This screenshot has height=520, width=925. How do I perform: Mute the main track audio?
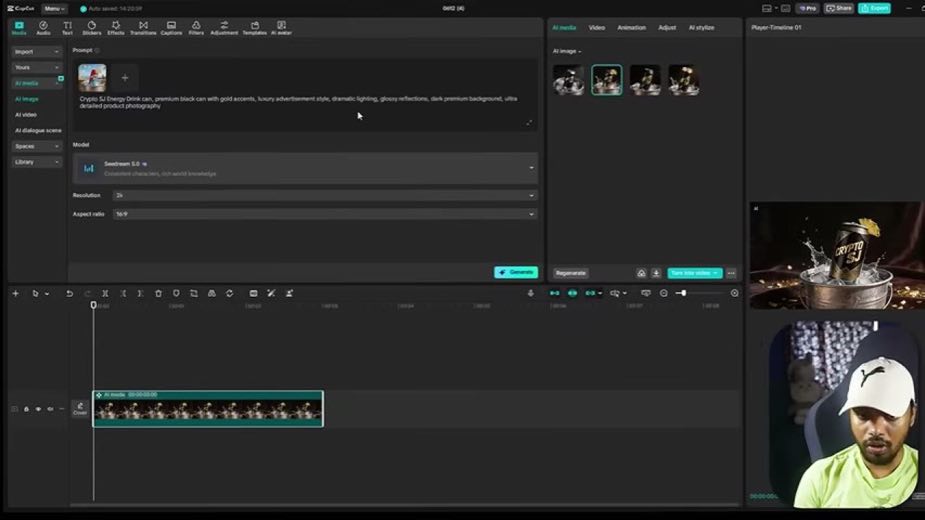50,409
